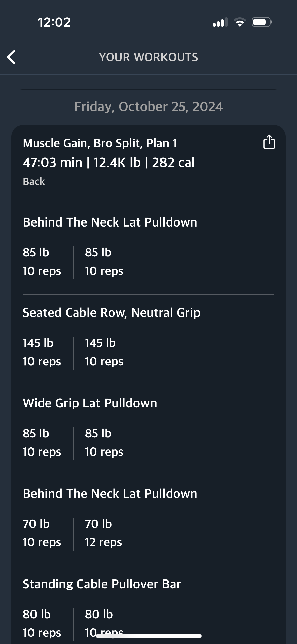
Task: Open the Standing Cable Pullover Bar exercise
Action: click(x=102, y=584)
